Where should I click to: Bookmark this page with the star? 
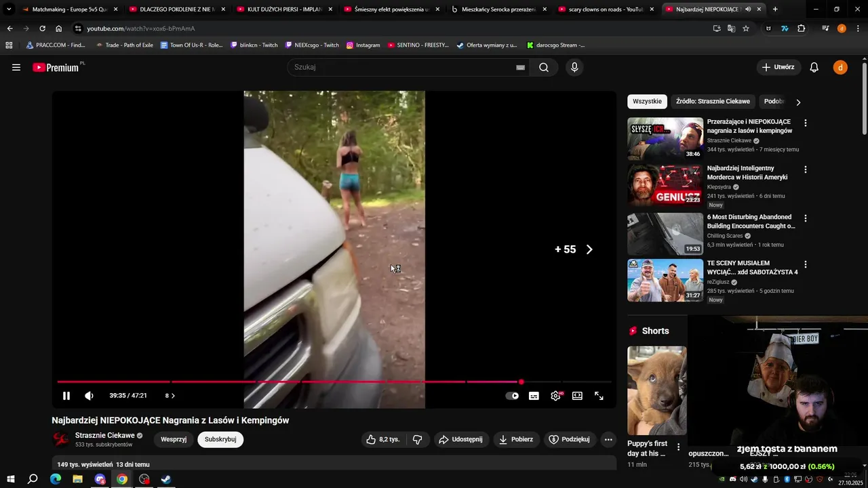(746, 28)
